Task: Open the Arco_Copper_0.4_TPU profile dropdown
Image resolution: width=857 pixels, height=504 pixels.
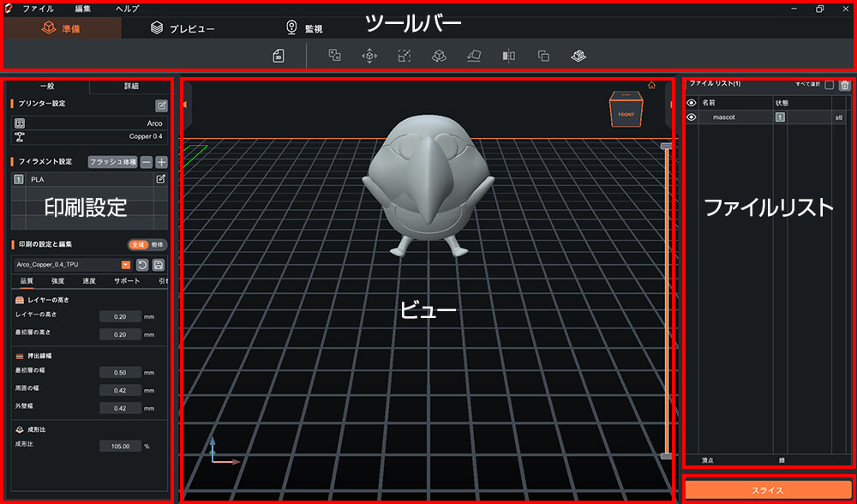Action: click(x=126, y=265)
